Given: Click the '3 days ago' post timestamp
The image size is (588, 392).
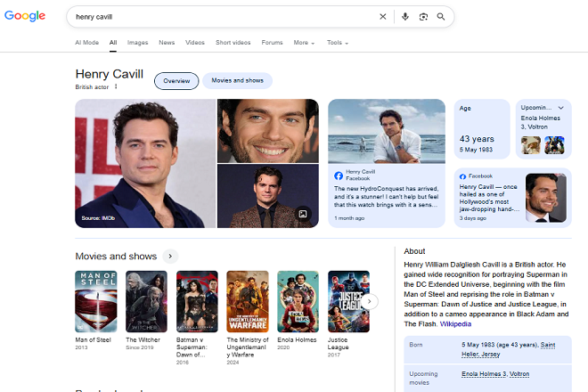Looking at the screenshot, I should (x=473, y=218).
